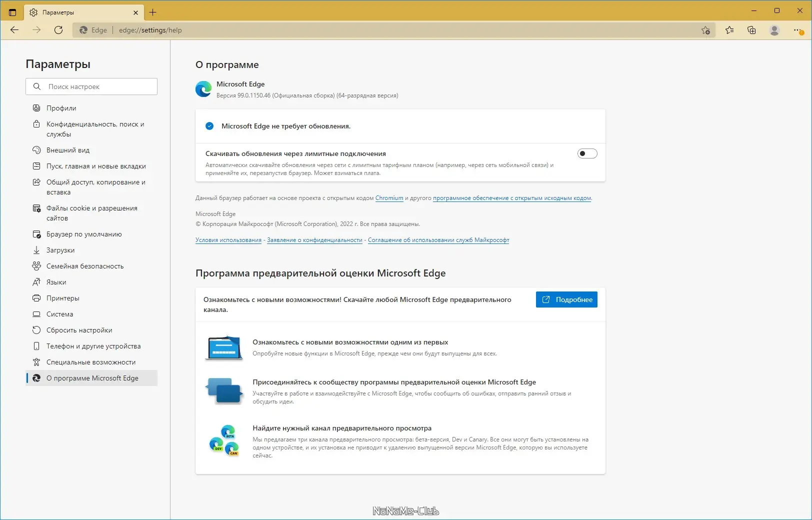Open Соглашение об использовании служб Майкрософт link
This screenshot has height=520, width=812.
pos(438,240)
